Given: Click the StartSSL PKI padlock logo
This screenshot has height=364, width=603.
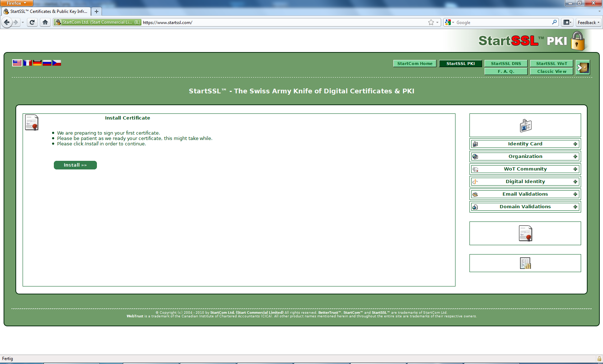Looking at the screenshot, I should click(x=578, y=41).
